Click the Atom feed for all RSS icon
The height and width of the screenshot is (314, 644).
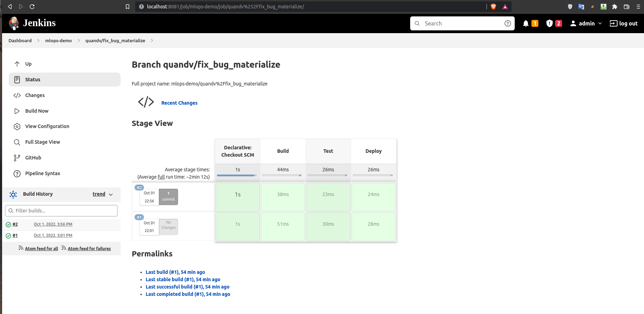tap(21, 248)
